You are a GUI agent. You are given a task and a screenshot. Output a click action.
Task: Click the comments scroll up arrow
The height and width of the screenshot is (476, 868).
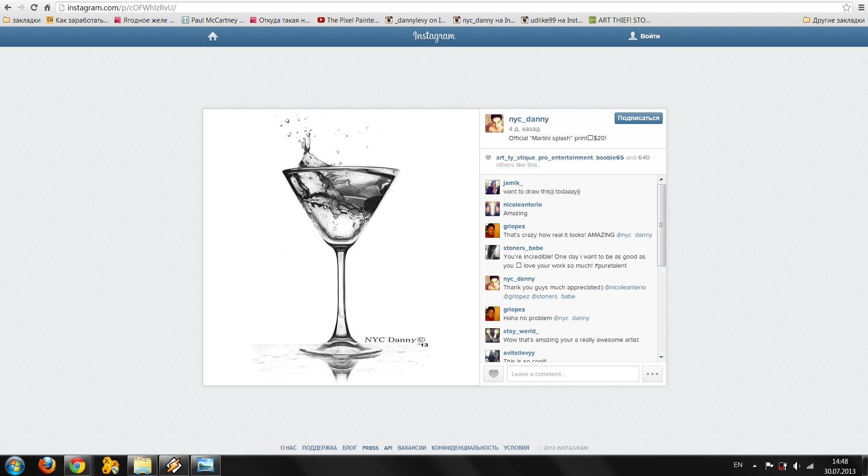click(661, 179)
